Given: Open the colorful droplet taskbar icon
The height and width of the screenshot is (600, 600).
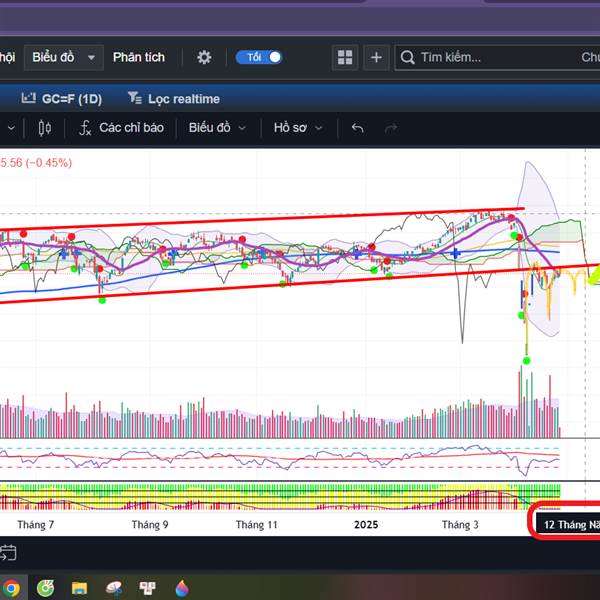Looking at the screenshot, I should click(182, 588).
